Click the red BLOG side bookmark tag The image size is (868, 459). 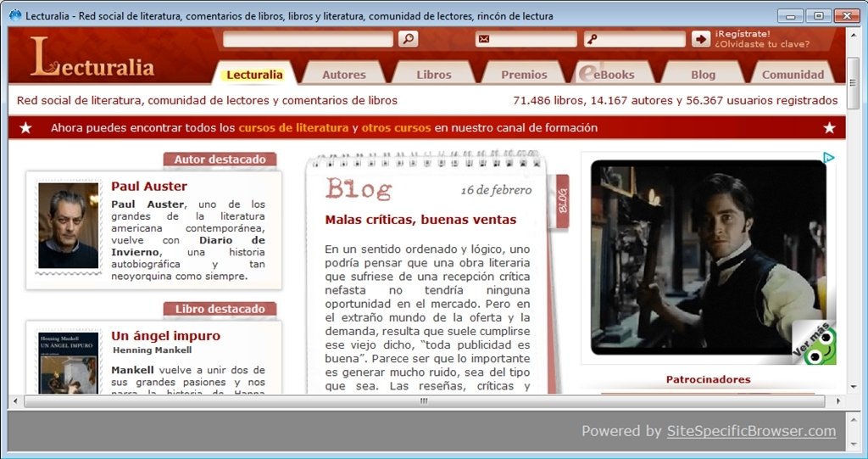562,201
